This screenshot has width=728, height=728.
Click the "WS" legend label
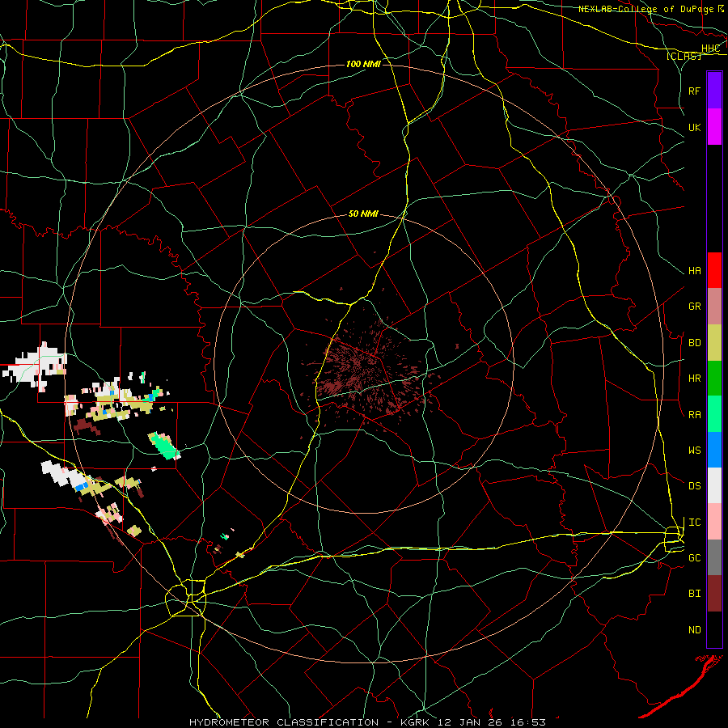694,451
